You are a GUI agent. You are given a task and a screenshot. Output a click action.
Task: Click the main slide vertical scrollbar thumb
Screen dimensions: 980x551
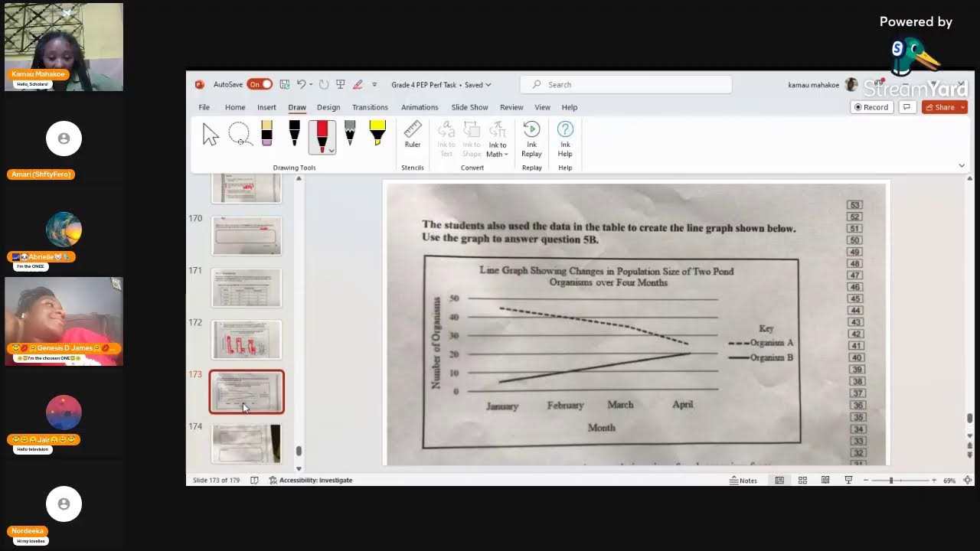969,418
